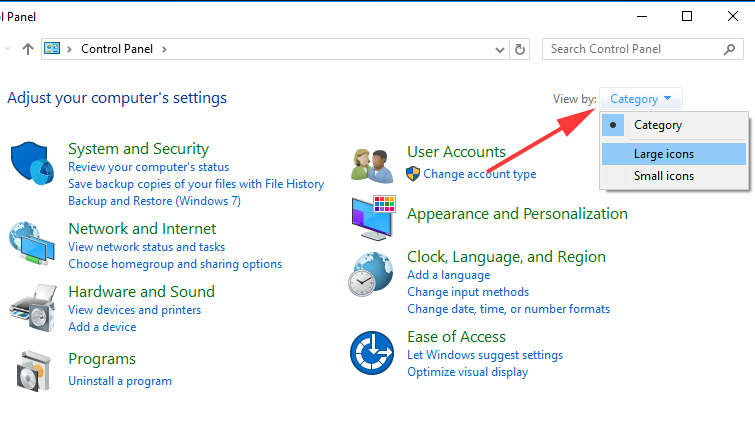Open the Clock, Language, and Region icon
Viewport: 755px width, 426px height.
371,274
